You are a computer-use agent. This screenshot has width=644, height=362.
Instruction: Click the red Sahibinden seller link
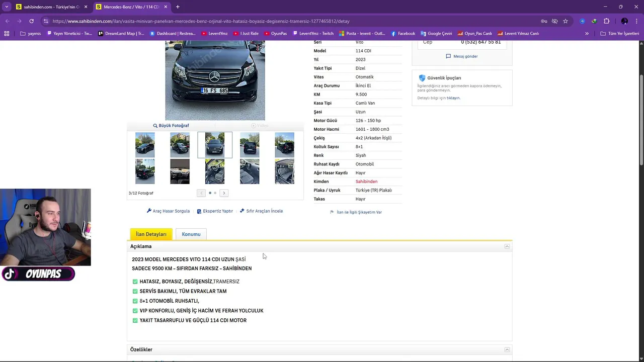(366, 182)
